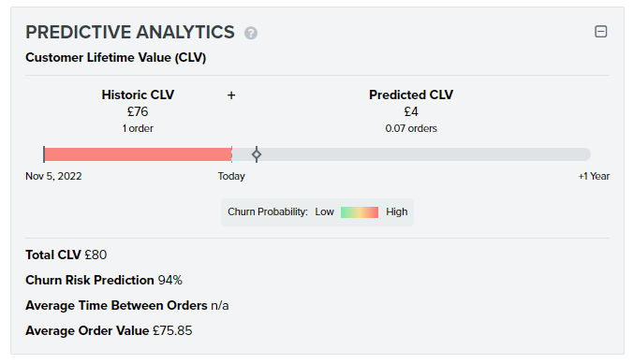Click the Predicted CLV label

(x=411, y=95)
